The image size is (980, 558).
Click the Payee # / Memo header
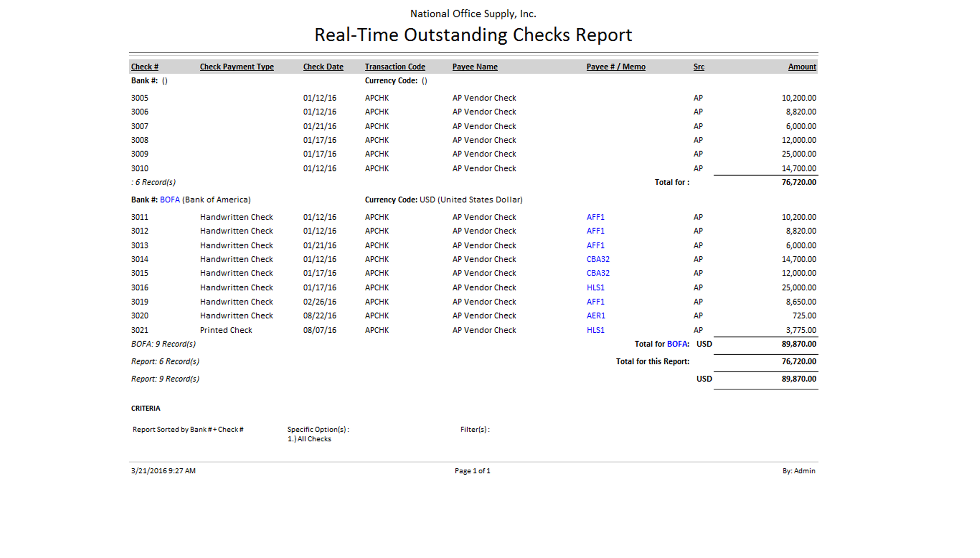[x=615, y=67]
